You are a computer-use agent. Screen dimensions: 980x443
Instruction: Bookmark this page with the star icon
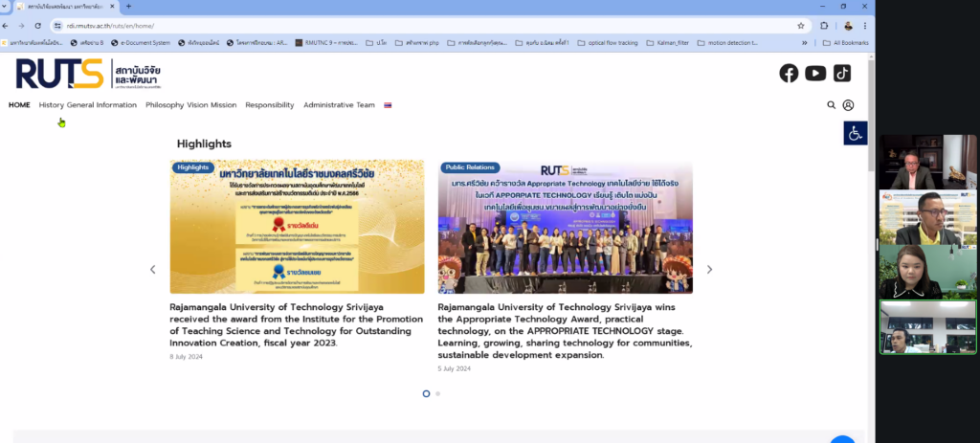[801, 26]
